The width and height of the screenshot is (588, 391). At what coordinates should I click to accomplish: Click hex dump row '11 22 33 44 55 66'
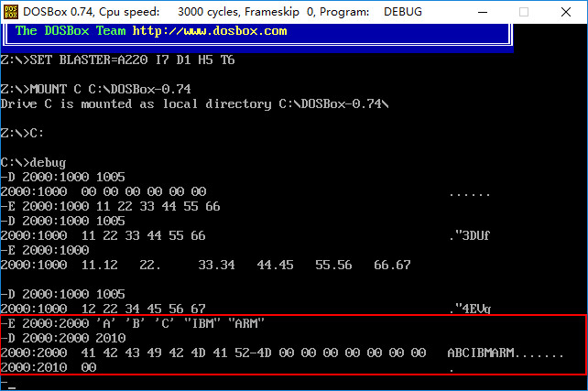click(x=144, y=235)
